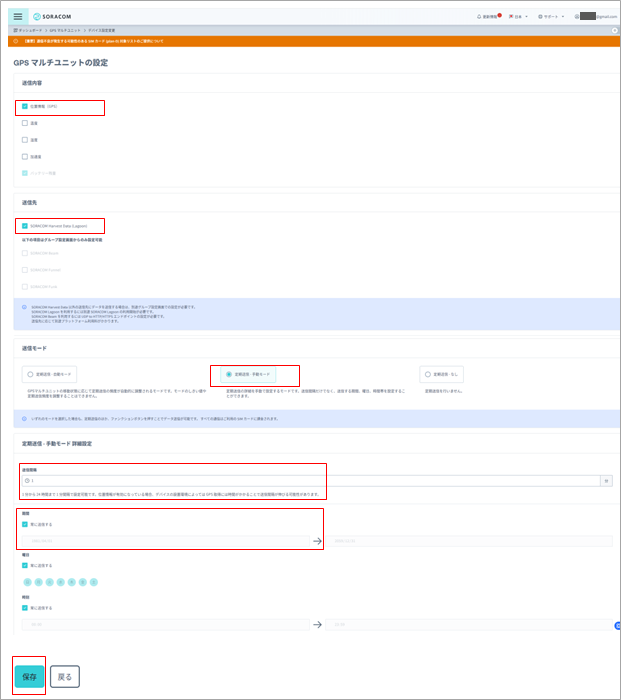
Task: Click the 分 unit button beside interval field
Action: (606, 481)
